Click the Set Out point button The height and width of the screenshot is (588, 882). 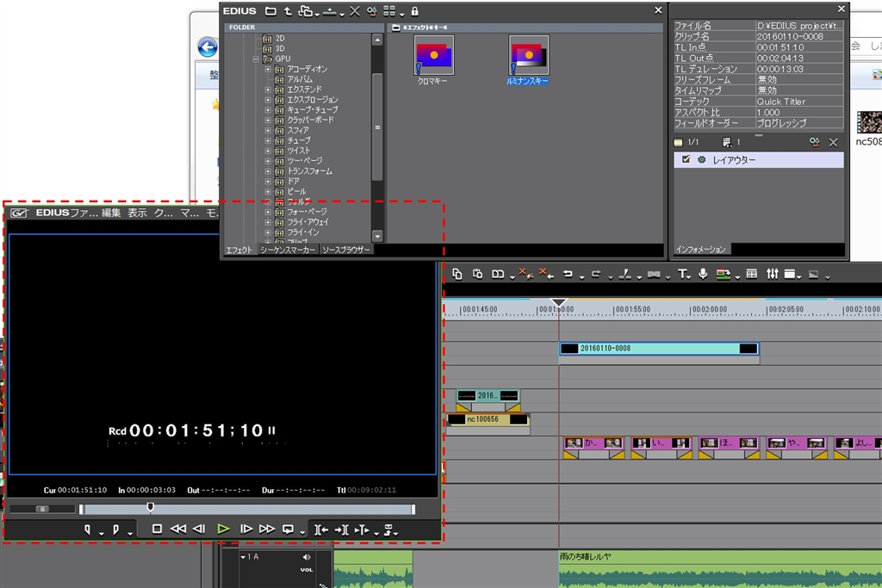[116, 529]
